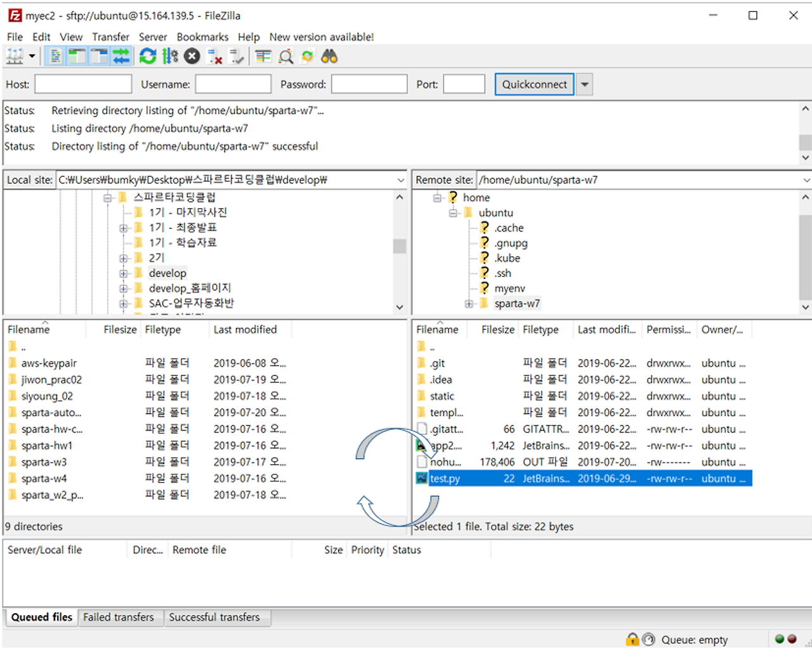This screenshot has height=650, width=812.
Task: Switch to the Failed transfers tab
Action: pyautogui.click(x=119, y=617)
